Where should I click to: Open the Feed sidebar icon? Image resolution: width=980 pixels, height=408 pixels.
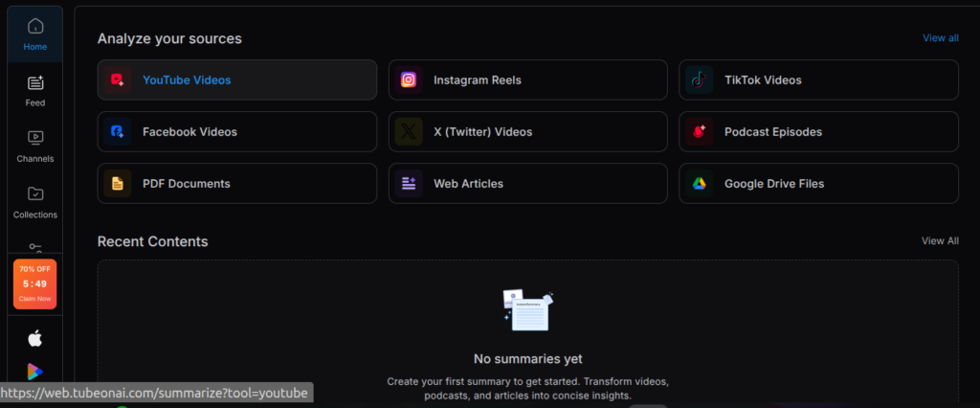click(35, 90)
